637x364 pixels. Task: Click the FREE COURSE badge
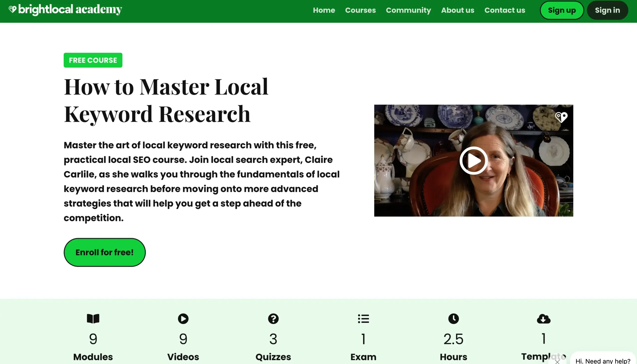93,60
